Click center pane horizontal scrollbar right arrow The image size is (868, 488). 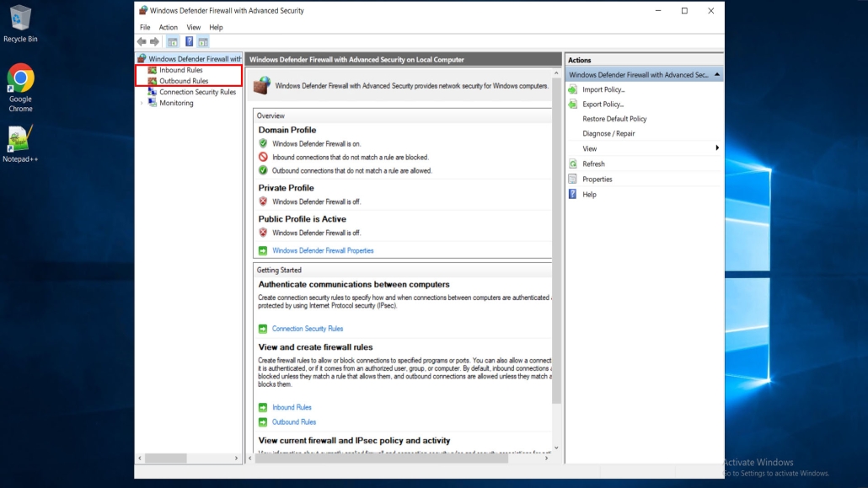[x=546, y=459]
